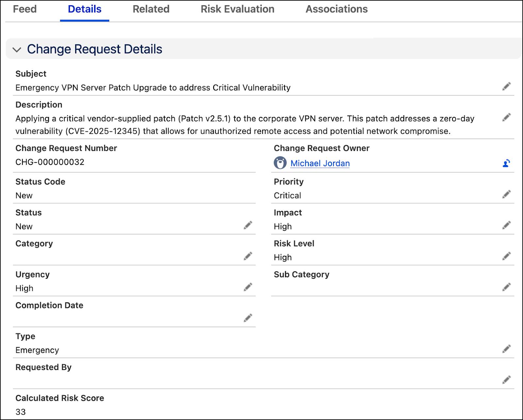The image size is (523, 420).
Task: Edit Urgency field pencil icon
Action: pyautogui.click(x=248, y=287)
